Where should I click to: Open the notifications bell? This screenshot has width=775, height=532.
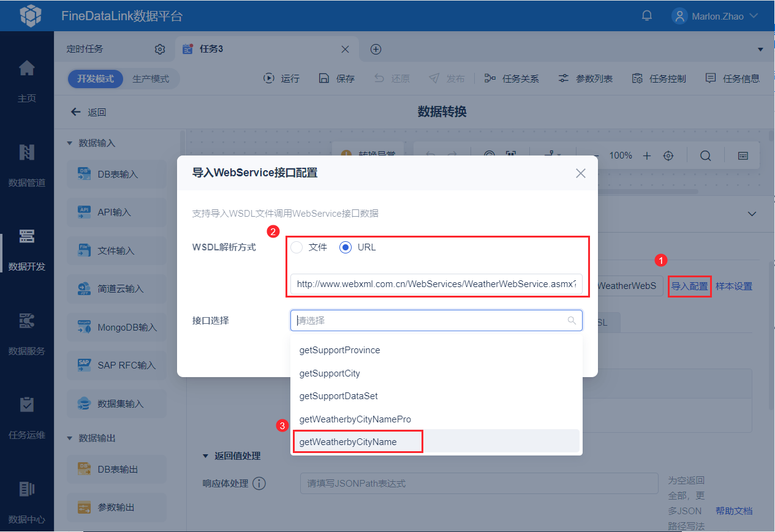[x=647, y=16]
